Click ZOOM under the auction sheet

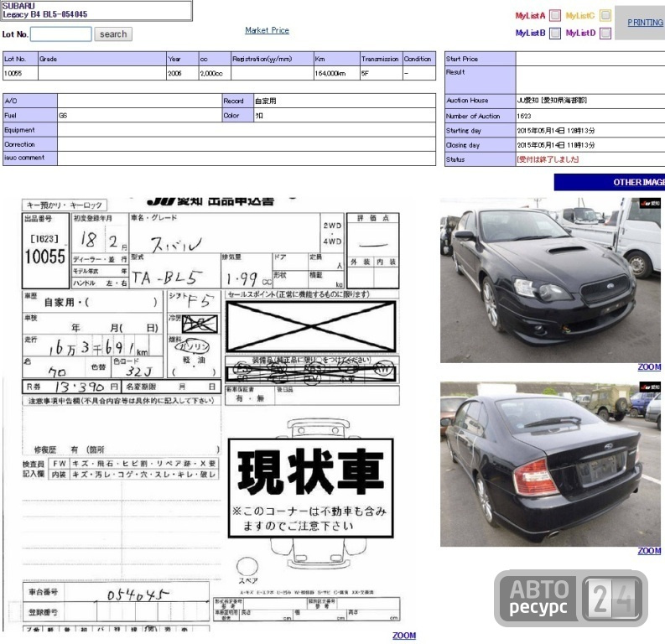pos(404,636)
